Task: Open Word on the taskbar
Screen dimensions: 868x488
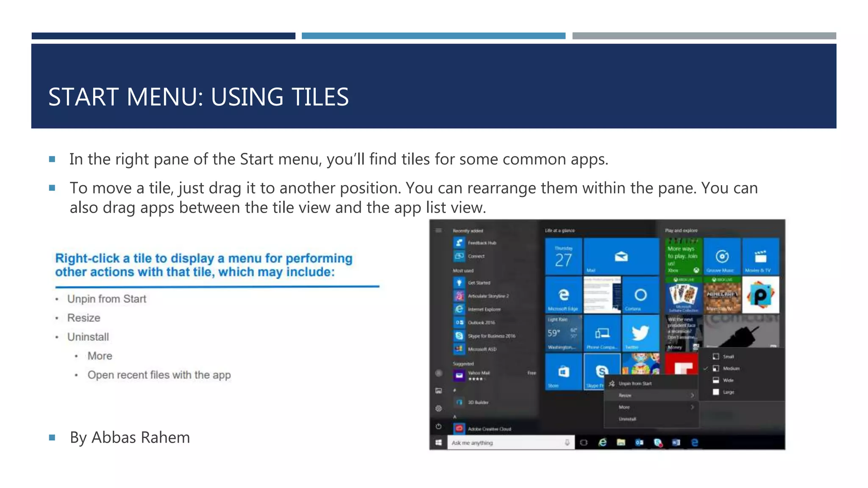Action: tap(676, 443)
